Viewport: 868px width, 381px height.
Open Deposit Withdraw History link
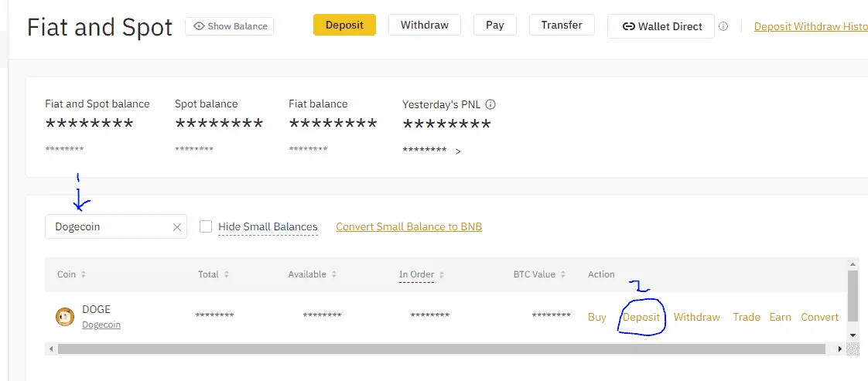[x=811, y=26]
